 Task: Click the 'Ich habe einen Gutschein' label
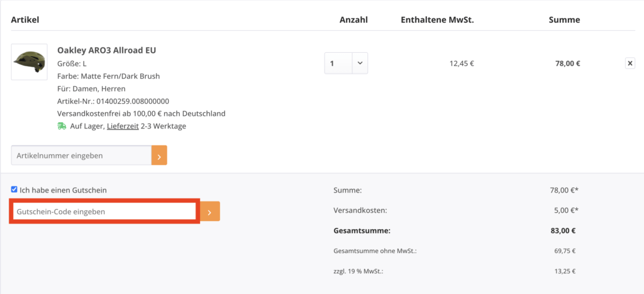coord(63,190)
